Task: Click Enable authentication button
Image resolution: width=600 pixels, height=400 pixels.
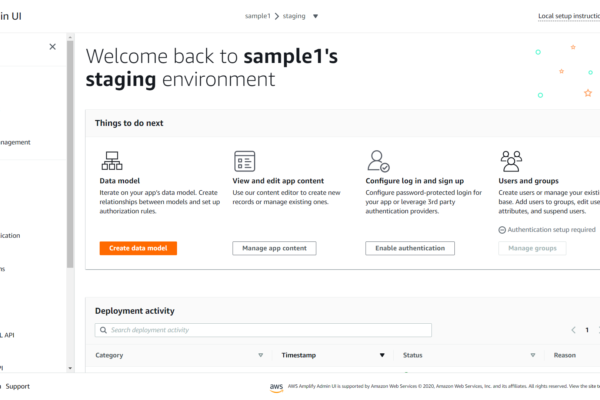Action: [410, 248]
